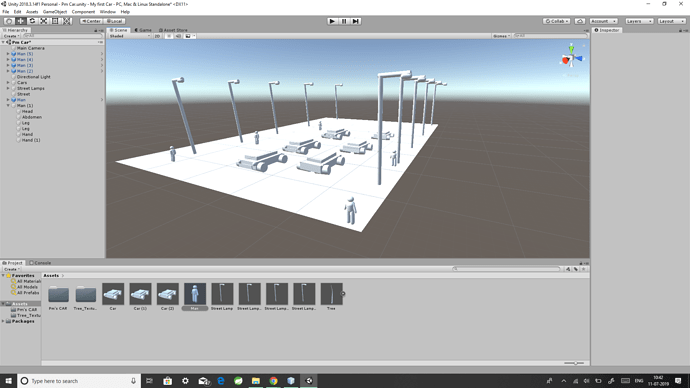The height and width of the screenshot is (388, 690).
Task: Select All Prefabs favorite
Action: pyautogui.click(x=28, y=293)
